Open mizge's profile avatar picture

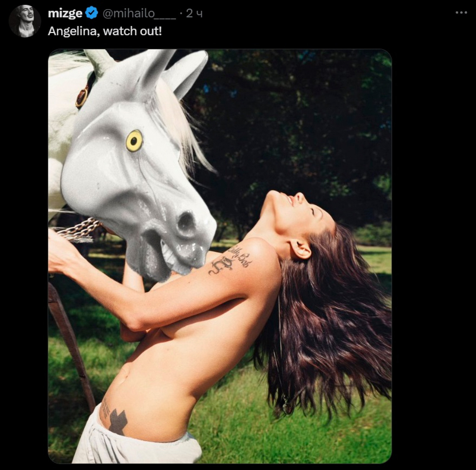click(25, 21)
